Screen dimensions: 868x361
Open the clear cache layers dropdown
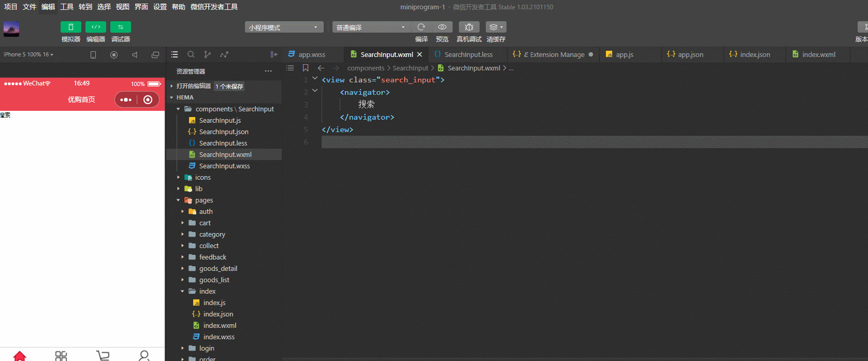(496, 27)
